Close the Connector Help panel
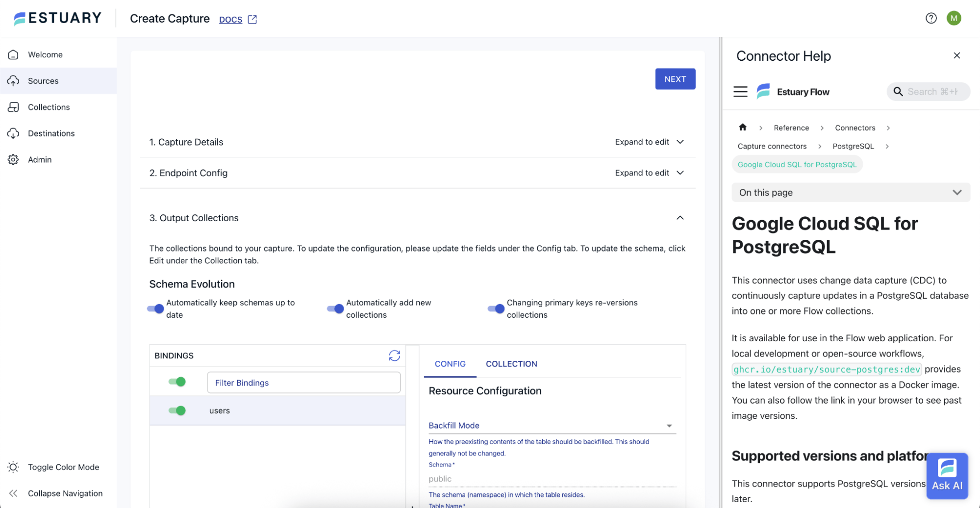The height and width of the screenshot is (508, 980). pyautogui.click(x=956, y=55)
